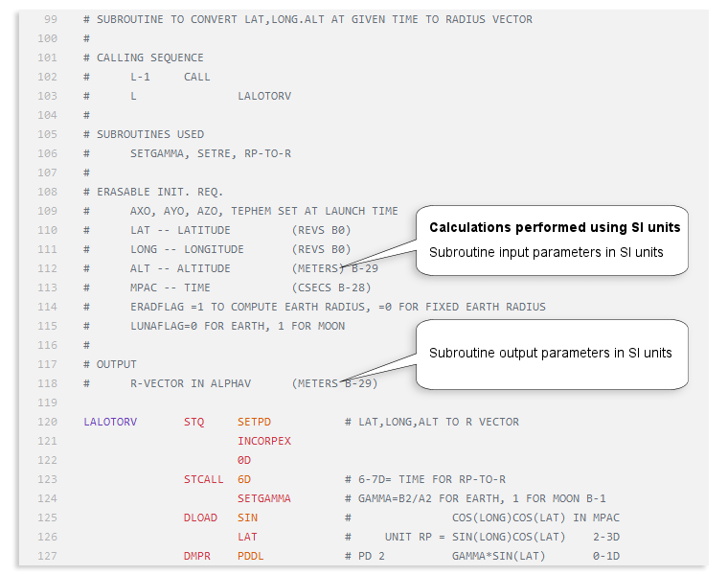
Task: Click the DMPR opcode on line 127
Action: point(196,556)
